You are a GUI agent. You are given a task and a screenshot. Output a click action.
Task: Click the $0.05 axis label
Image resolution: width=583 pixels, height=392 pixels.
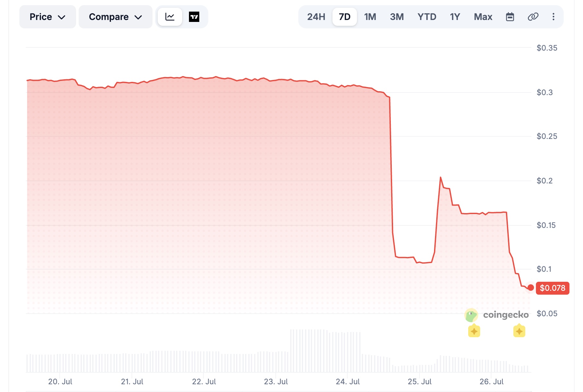pyautogui.click(x=547, y=314)
